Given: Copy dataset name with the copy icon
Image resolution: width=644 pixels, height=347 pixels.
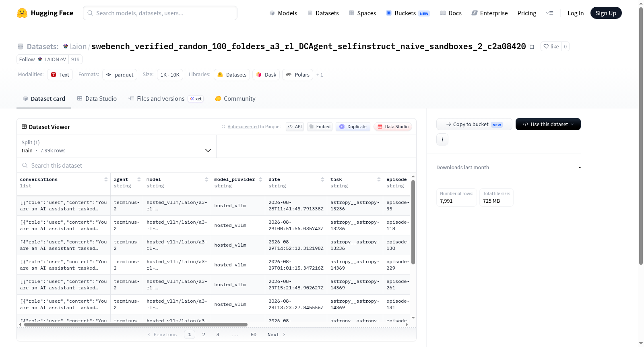Looking at the screenshot, I should point(531,46).
